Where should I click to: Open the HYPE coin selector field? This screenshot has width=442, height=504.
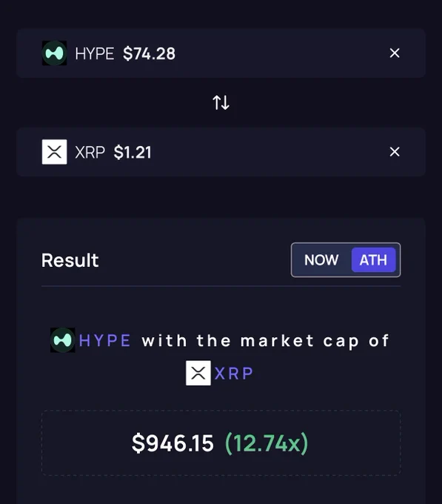tap(221, 53)
